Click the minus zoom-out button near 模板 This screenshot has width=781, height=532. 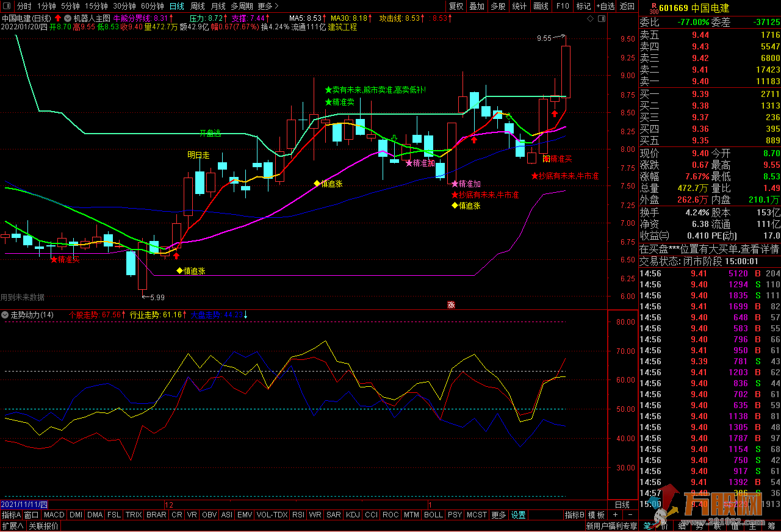click(x=630, y=515)
